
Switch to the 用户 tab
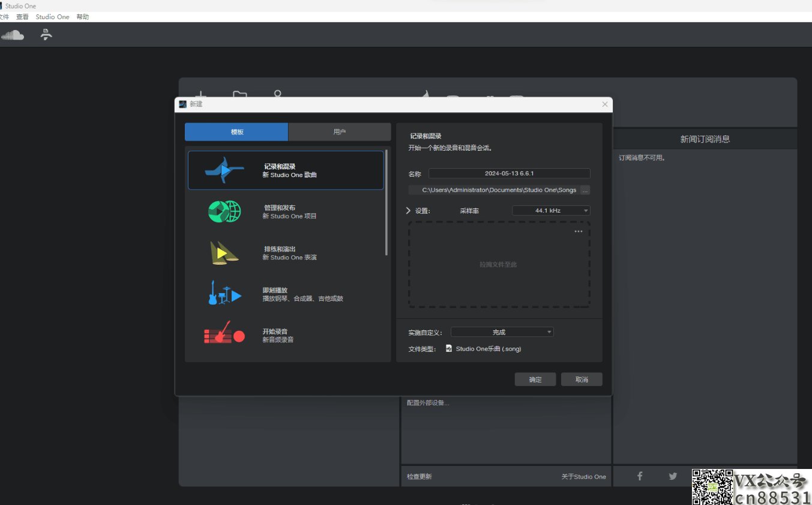(340, 132)
